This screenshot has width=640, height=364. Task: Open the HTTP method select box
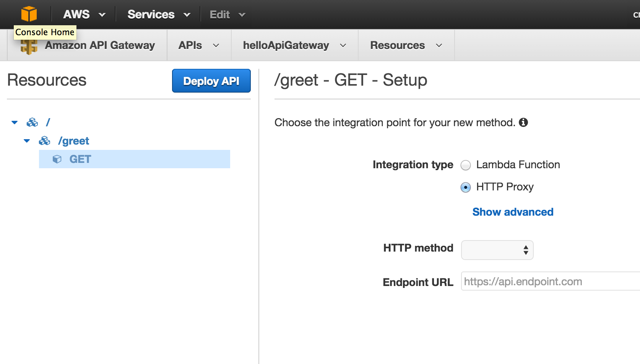[x=497, y=250]
